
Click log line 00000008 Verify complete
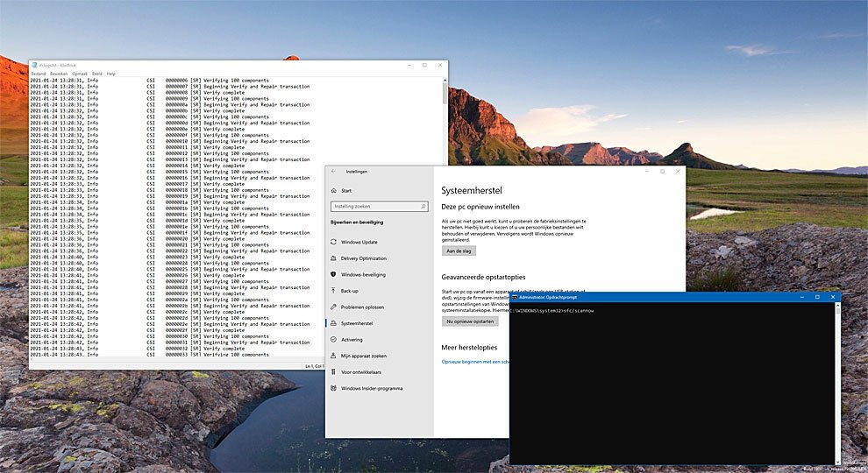coord(205,93)
